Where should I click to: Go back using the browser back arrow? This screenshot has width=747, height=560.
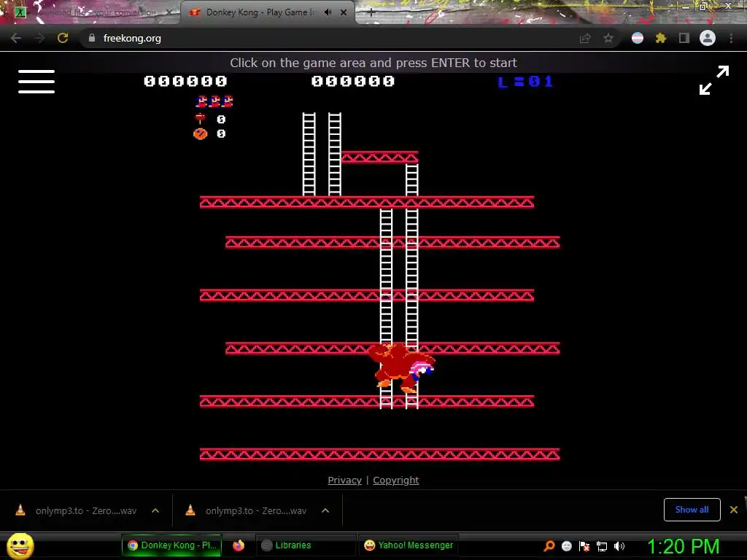16,38
